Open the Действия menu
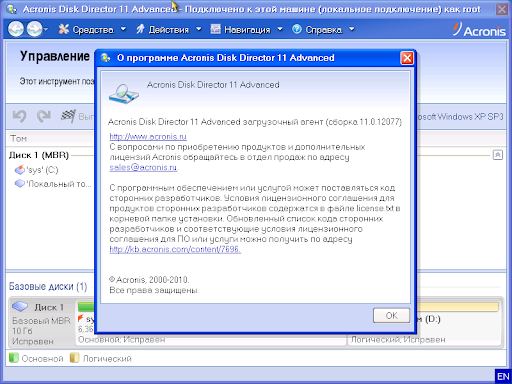 click(x=169, y=30)
